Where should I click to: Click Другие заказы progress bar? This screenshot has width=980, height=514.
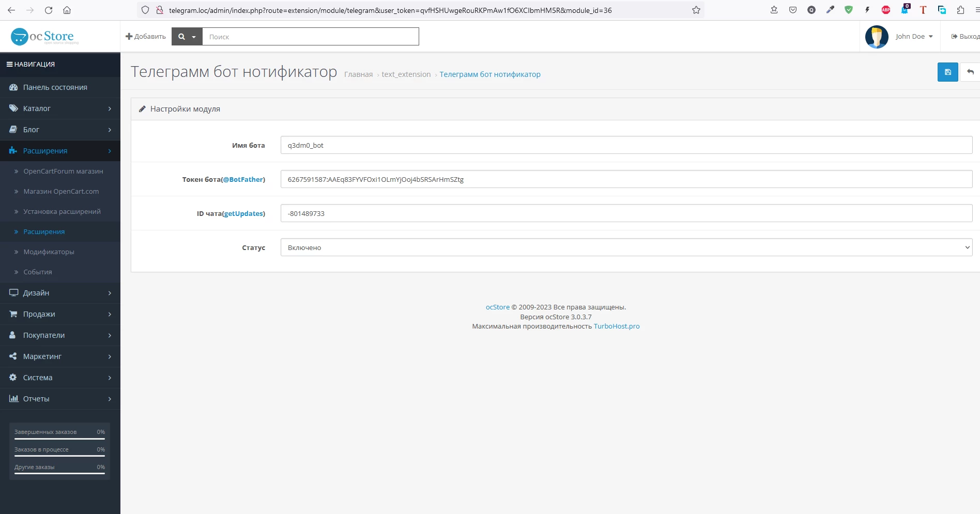point(59,474)
